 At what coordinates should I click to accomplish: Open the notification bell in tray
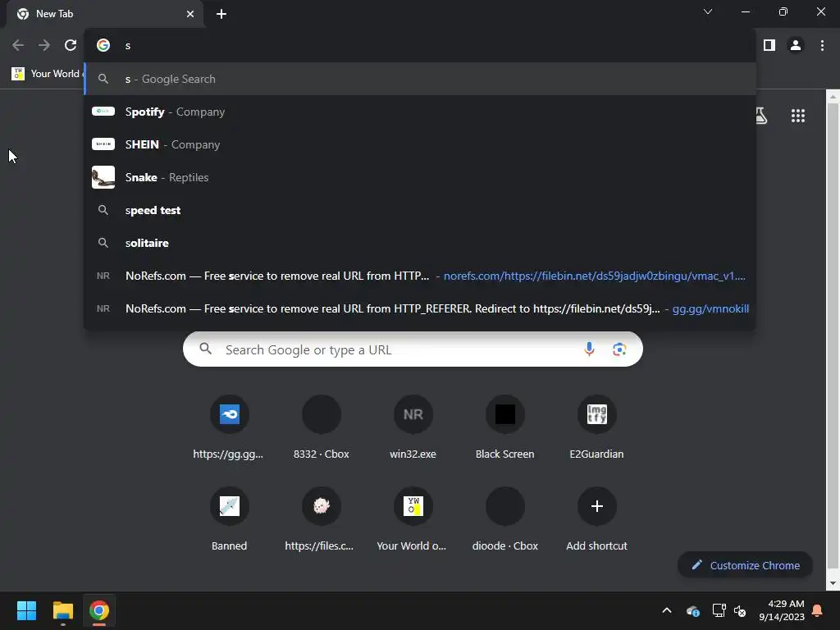click(818, 610)
